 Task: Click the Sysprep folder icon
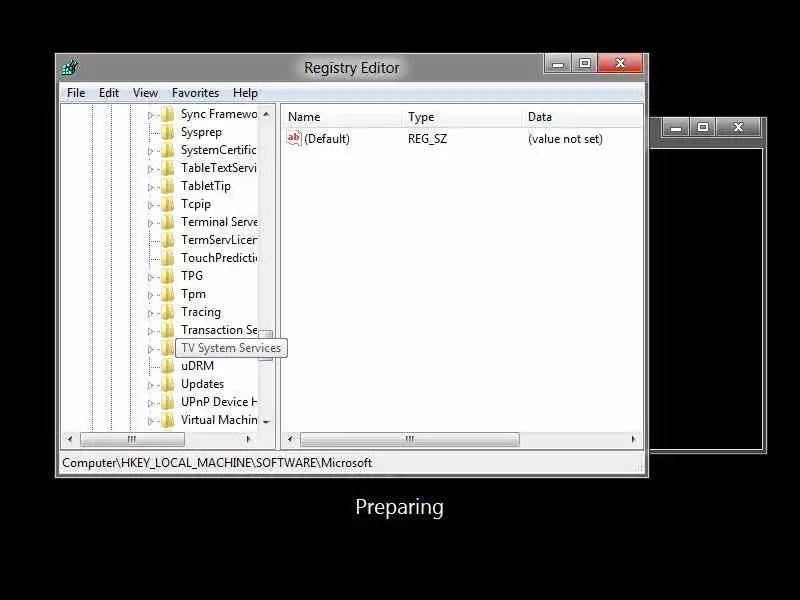coord(167,132)
